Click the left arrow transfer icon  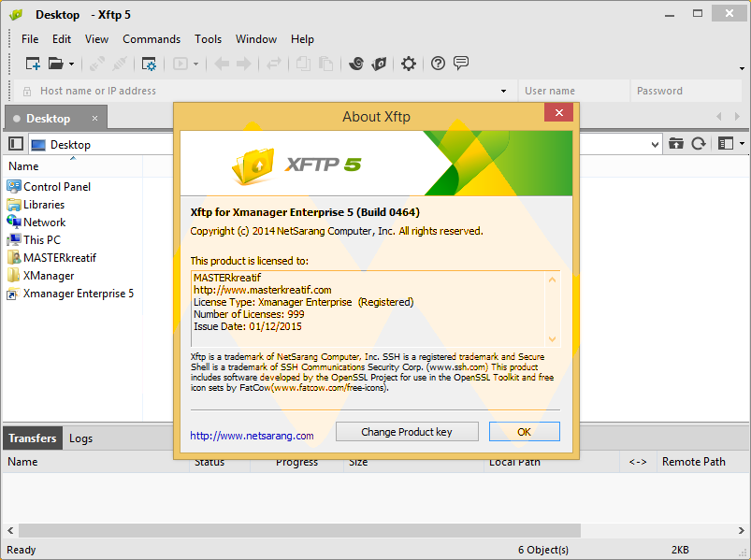point(222,64)
